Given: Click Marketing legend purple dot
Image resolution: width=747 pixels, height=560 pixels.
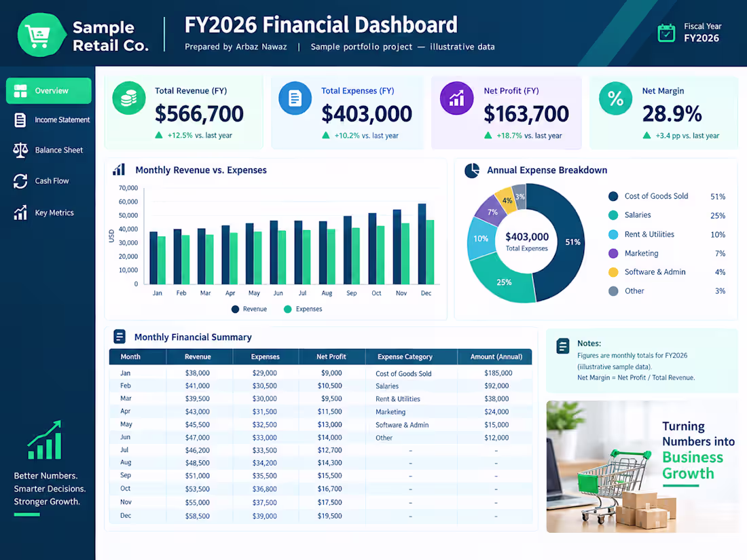Looking at the screenshot, I should 613,253.
